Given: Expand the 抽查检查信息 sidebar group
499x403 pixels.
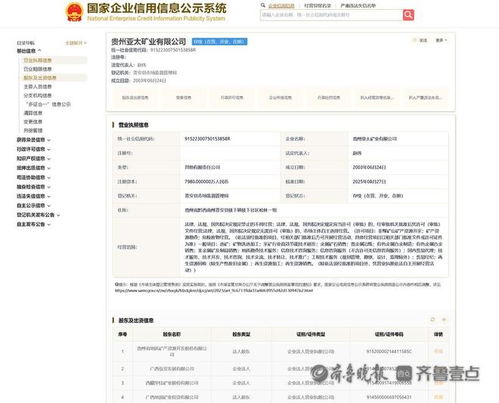Looking at the screenshot, I should point(34,187).
